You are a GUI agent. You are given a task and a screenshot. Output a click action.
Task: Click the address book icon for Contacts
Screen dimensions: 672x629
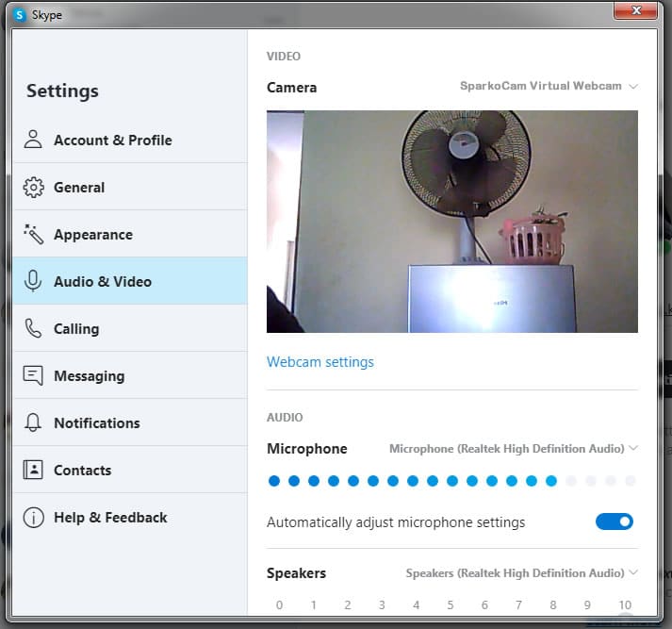tap(33, 470)
